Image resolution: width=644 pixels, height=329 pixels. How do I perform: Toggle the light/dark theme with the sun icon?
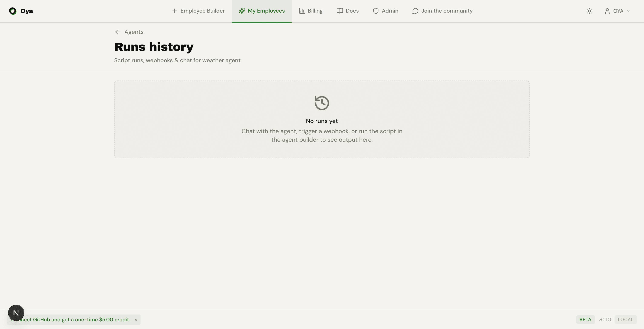(x=589, y=11)
